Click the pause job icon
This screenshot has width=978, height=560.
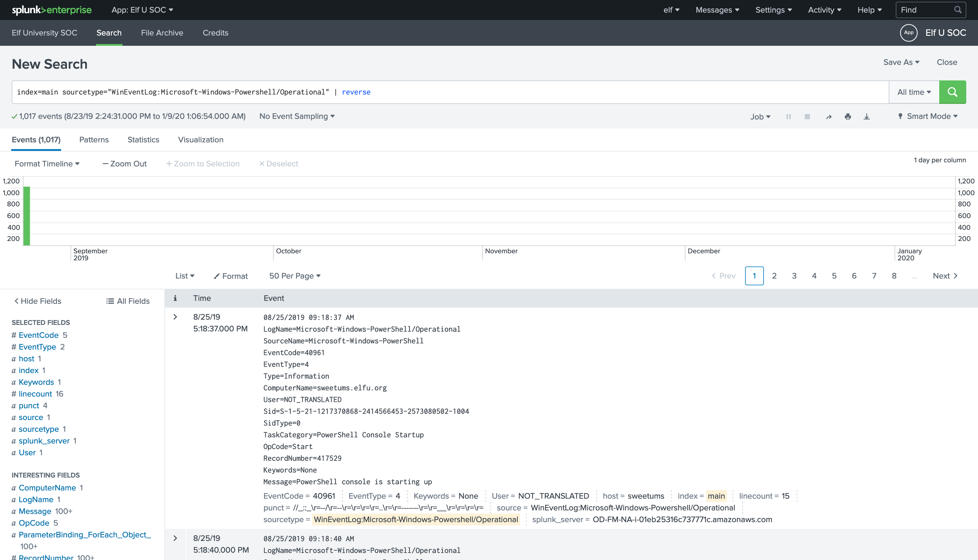pyautogui.click(x=788, y=117)
